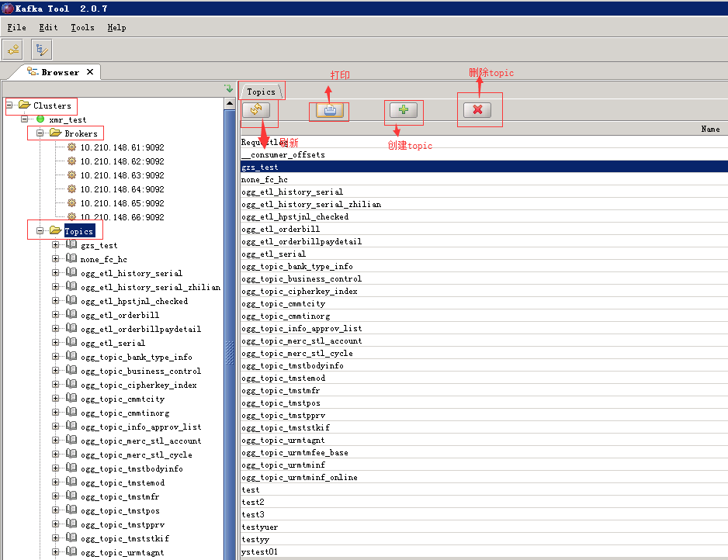728x560 pixels.
Task: Open the Edit menu
Action: pos(48,27)
